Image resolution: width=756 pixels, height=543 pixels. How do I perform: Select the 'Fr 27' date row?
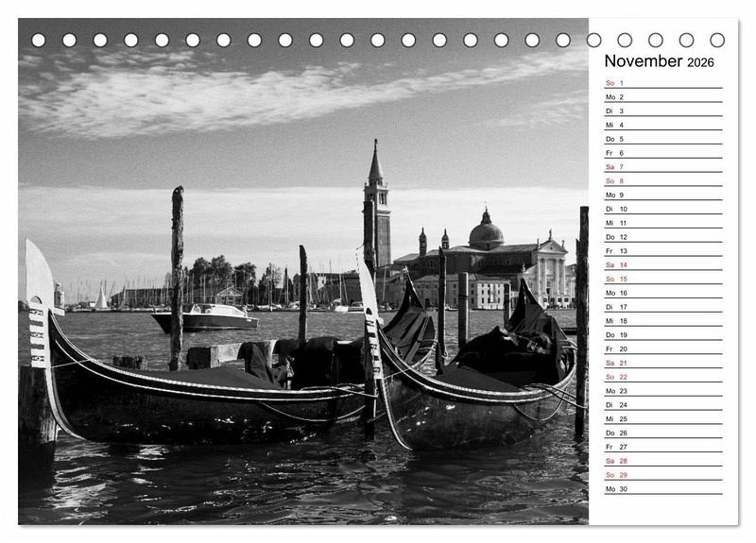pyautogui.click(x=663, y=446)
